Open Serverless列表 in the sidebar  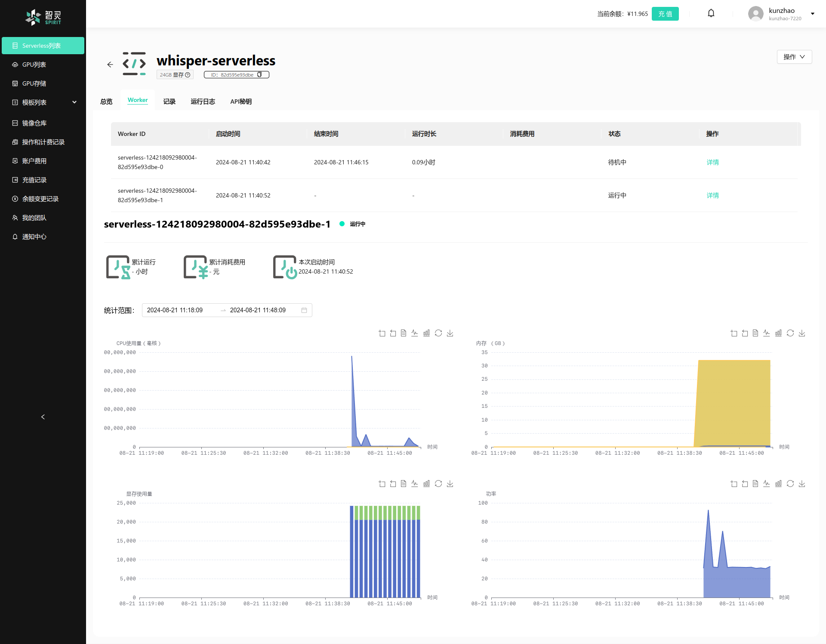[x=43, y=46]
